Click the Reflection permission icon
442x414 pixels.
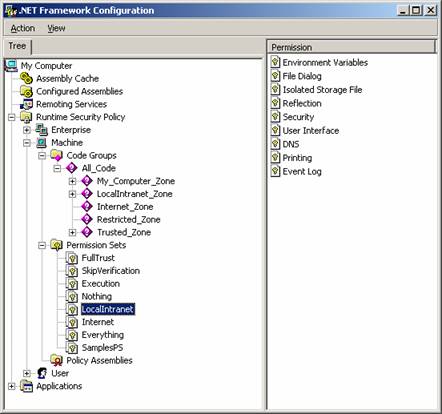tap(275, 103)
